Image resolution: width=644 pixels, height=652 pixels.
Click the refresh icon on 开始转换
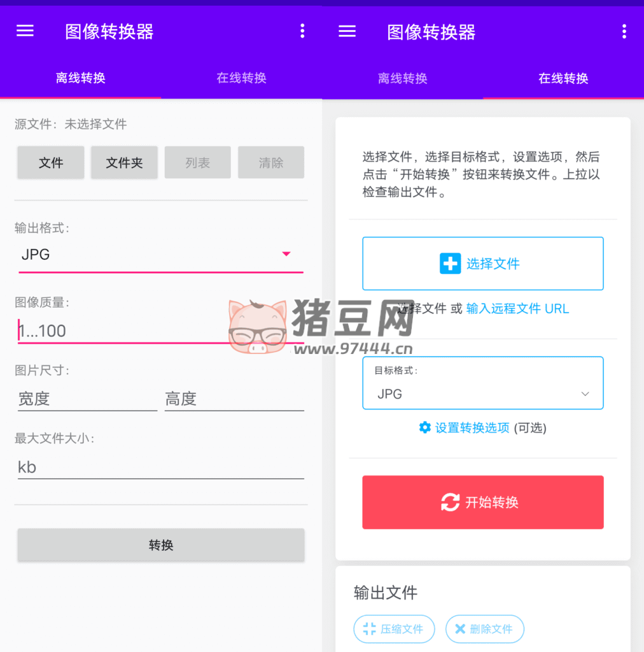(x=450, y=502)
